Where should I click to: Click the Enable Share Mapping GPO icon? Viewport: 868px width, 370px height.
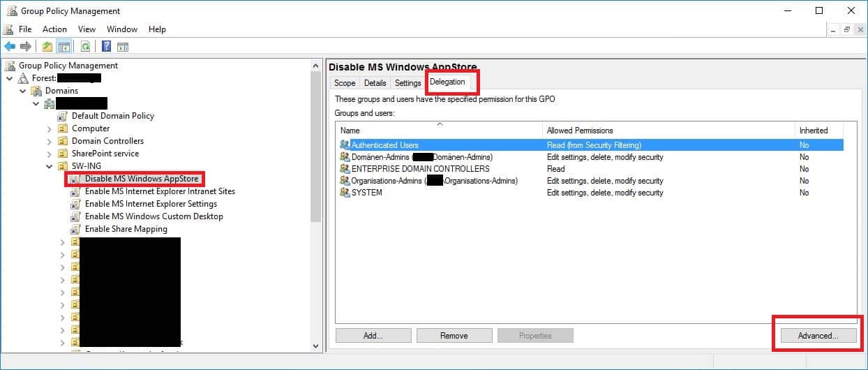click(75, 229)
